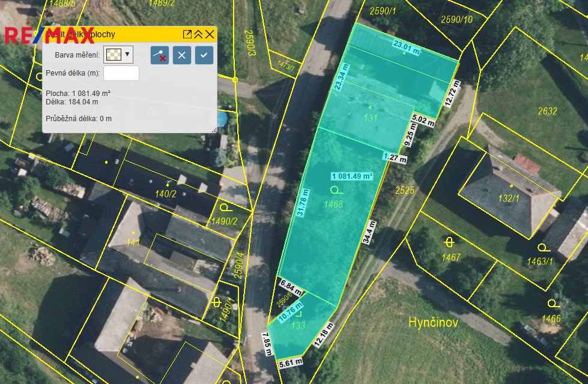Select parcel 133 in the measured area
Viewport: 588px width, 384px height.
tap(298, 325)
